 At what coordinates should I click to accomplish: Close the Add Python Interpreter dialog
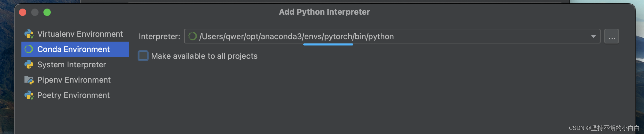[23, 12]
